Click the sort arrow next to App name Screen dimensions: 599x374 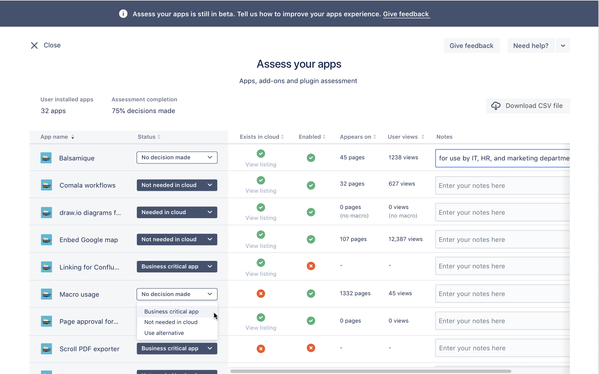click(x=73, y=137)
